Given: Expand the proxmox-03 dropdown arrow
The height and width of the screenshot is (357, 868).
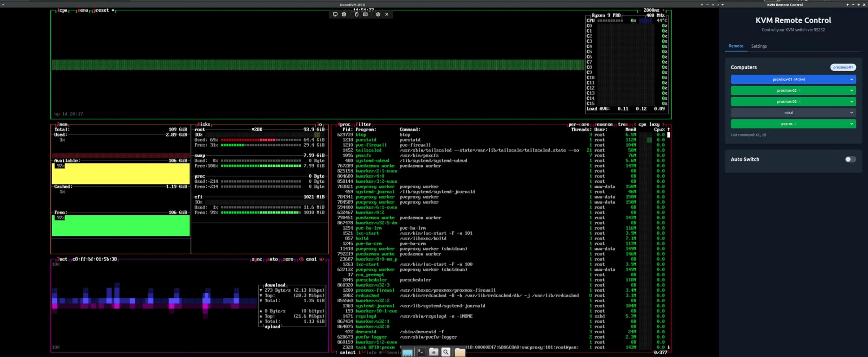Looking at the screenshot, I should [x=851, y=102].
